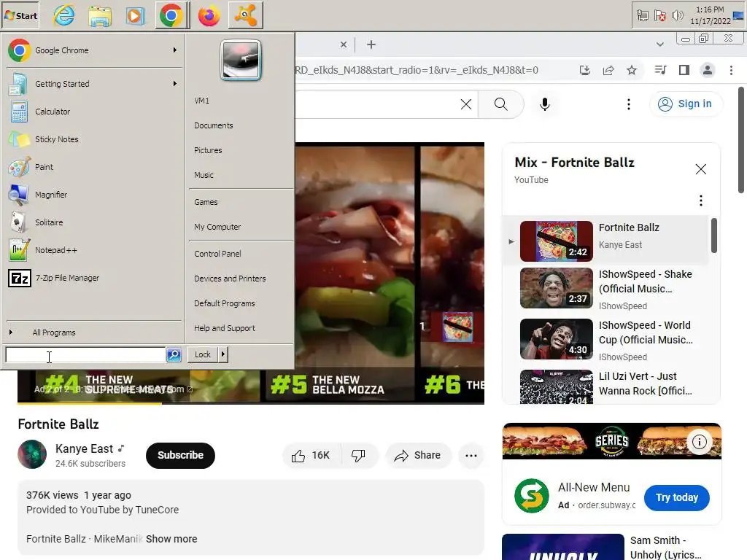Screen dimensions: 747x560
Task: Open Help and Support
Action: [241, 328]
